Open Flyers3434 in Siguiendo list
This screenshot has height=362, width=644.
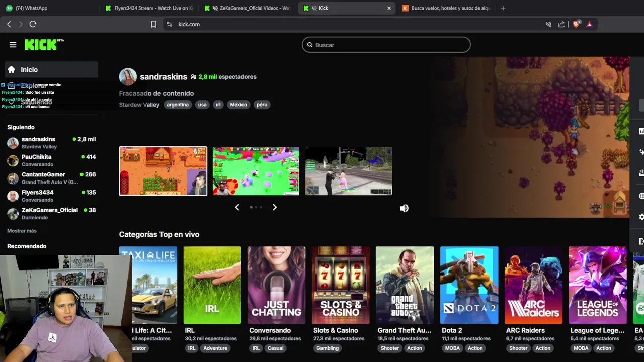(x=51, y=196)
